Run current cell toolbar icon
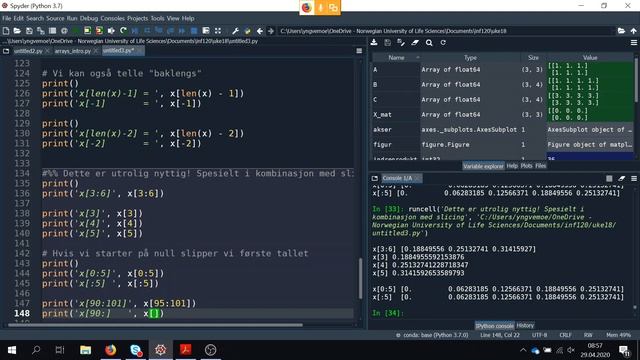Screen dimensions: 640x360 coord(87,31)
